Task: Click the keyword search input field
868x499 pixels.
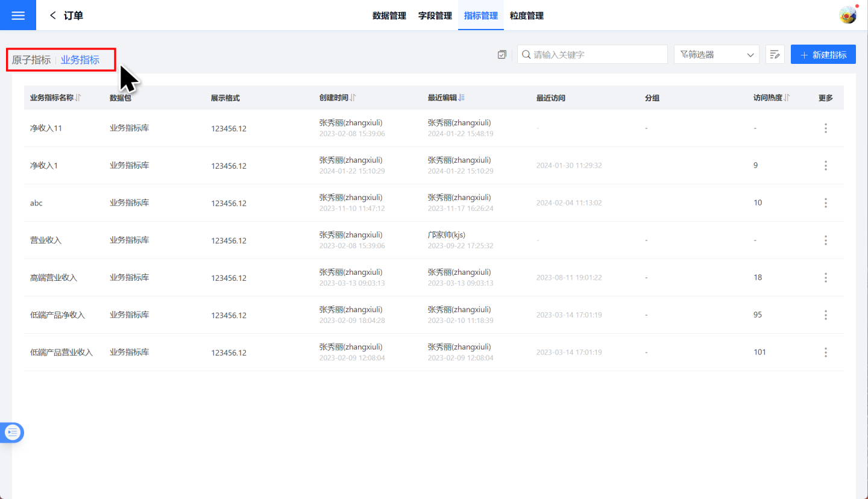Action: (597, 55)
